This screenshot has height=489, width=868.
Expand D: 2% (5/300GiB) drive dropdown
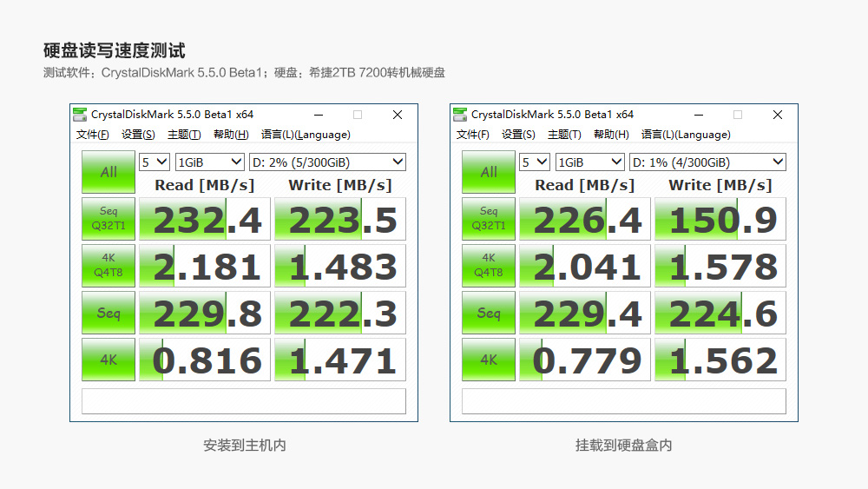pyautogui.click(x=328, y=162)
